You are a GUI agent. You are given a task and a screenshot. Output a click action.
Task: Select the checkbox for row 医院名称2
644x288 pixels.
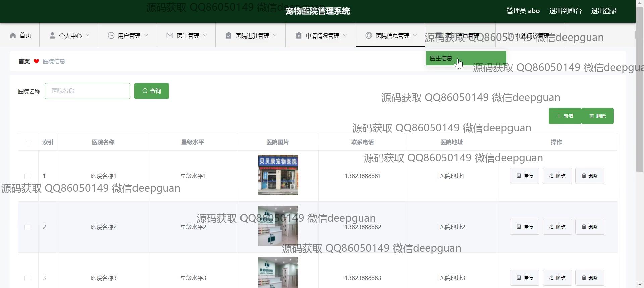[x=28, y=227]
